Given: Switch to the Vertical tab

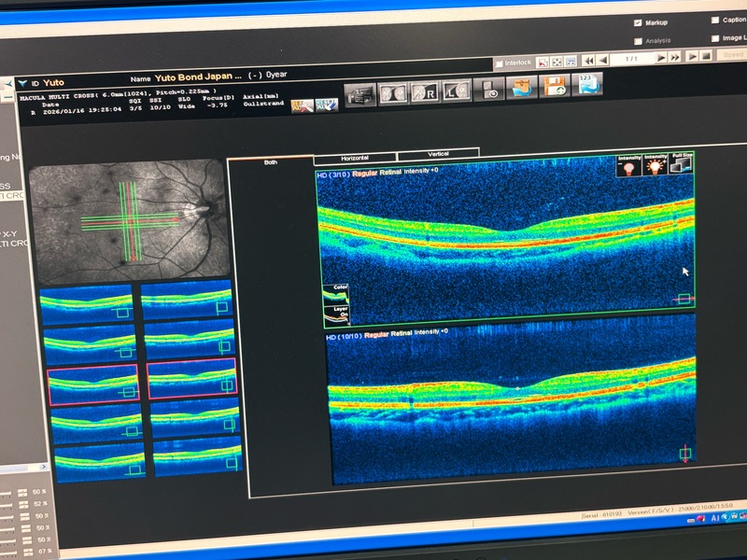Looking at the screenshot, I should click(438, 154).
